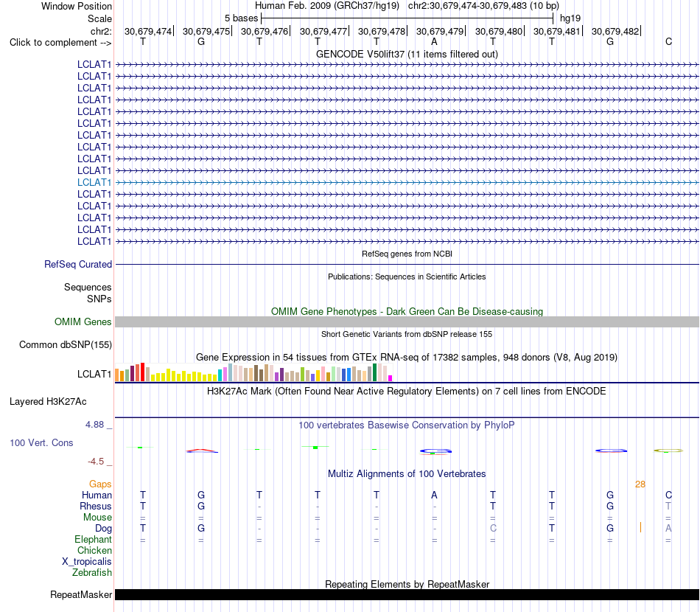Click the red bar in the GTEx graph
The height and width of the screenshot is (612, 700).
point(142,372)
